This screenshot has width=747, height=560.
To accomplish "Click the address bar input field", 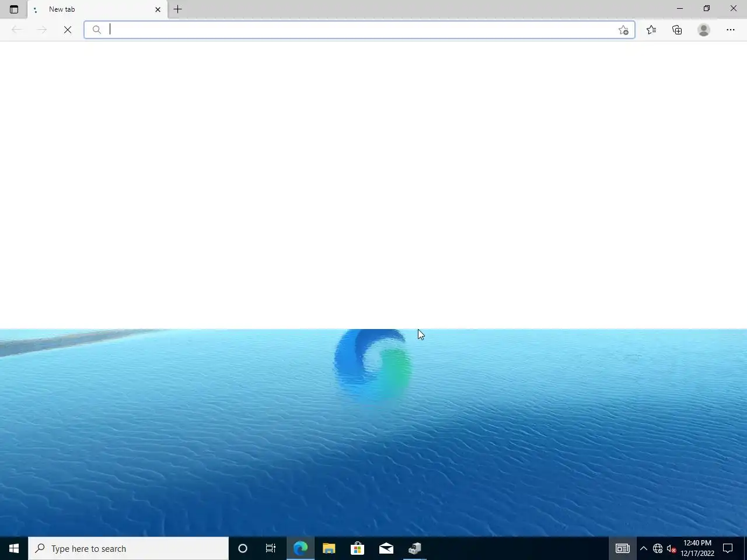I will tap(361, 30).
